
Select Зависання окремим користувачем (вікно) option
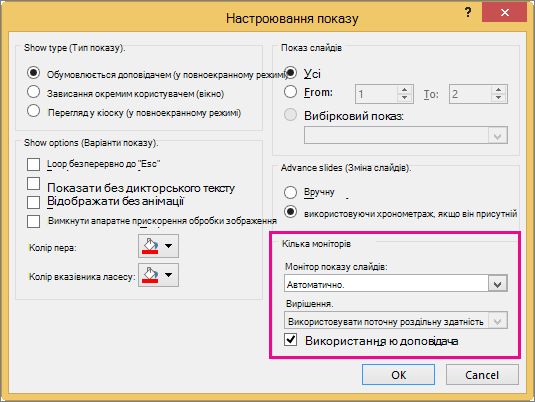tap(33, 92)
